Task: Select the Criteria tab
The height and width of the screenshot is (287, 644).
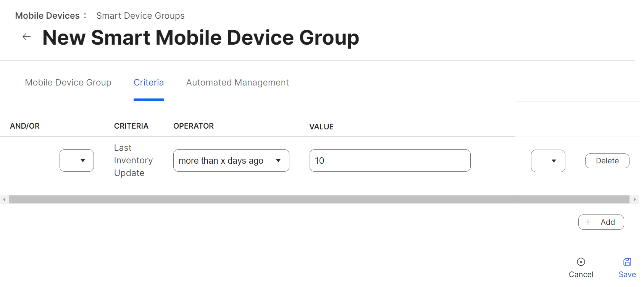Action: pyautogui.click(x=148, y=82)
